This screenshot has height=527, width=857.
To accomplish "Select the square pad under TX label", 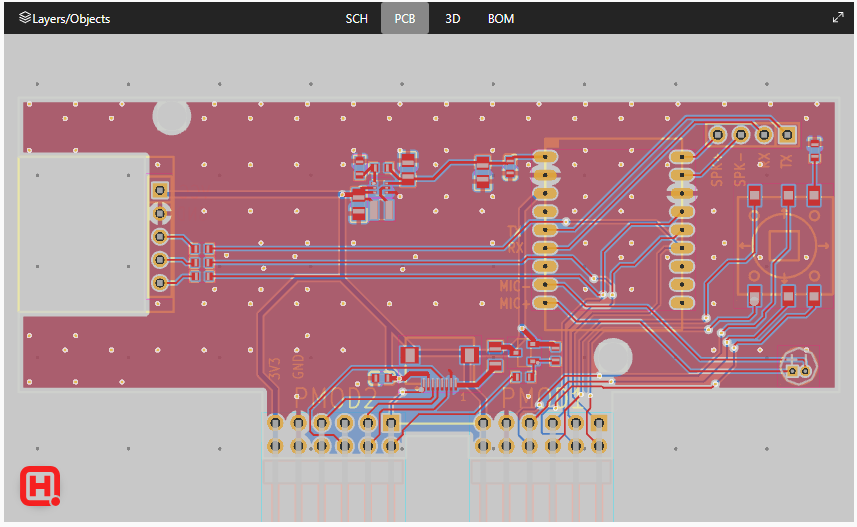I will tap(787, 134).
